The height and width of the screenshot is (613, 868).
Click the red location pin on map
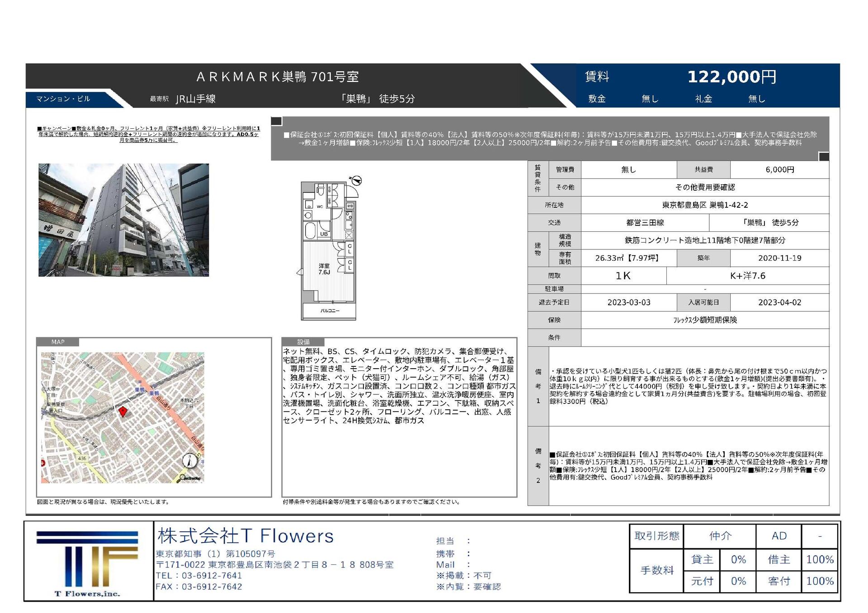[x=123, y=411]
